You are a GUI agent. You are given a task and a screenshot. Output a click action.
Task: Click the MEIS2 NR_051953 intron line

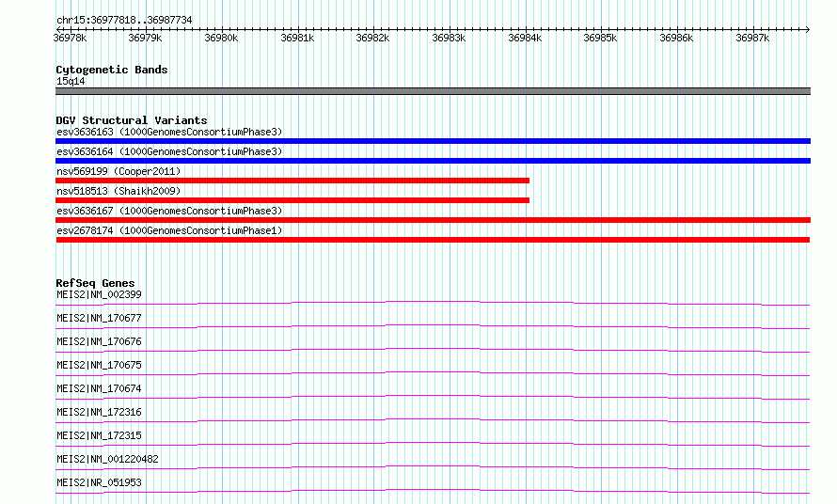(x=433, y=491)
